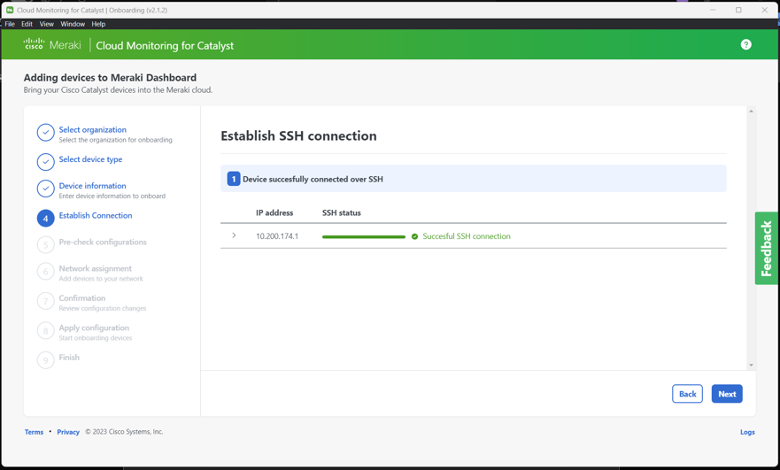The height and width of the screenshot is (470, 780).
Task: Click the Select device type checkmark icon
Action: pyautogui.click(x=45, y=161)
